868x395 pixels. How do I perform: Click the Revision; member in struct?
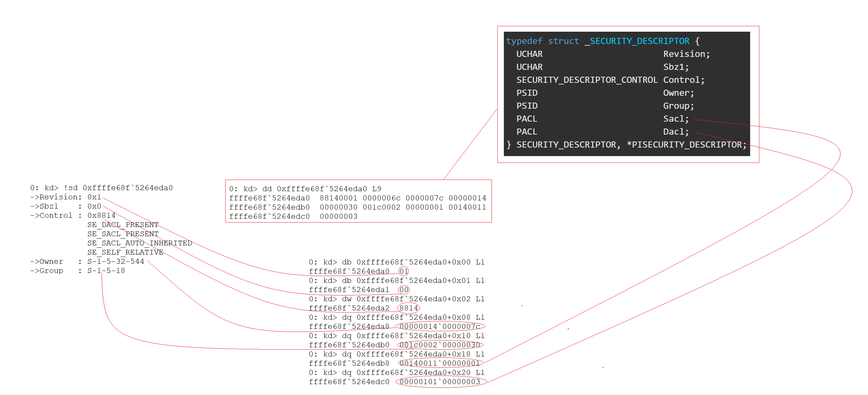click(686, 54)
